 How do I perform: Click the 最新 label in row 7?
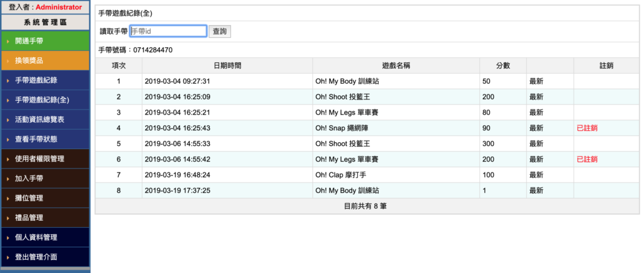pyautogui.click(x=536, y=175)
